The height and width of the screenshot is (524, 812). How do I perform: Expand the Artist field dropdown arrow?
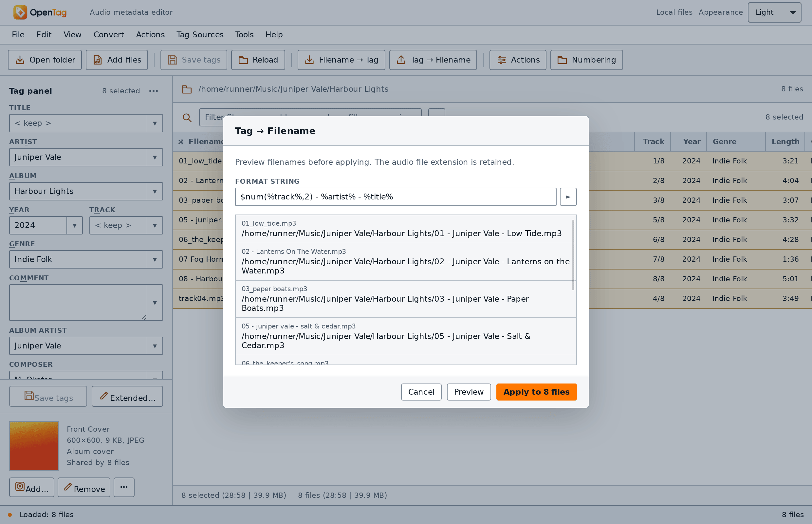pyautogui.click(x=155, y=157)
